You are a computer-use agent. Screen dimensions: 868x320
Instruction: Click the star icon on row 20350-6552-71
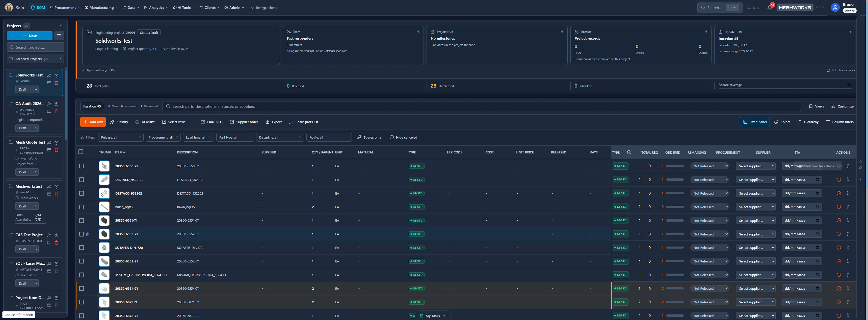point(87,234)
